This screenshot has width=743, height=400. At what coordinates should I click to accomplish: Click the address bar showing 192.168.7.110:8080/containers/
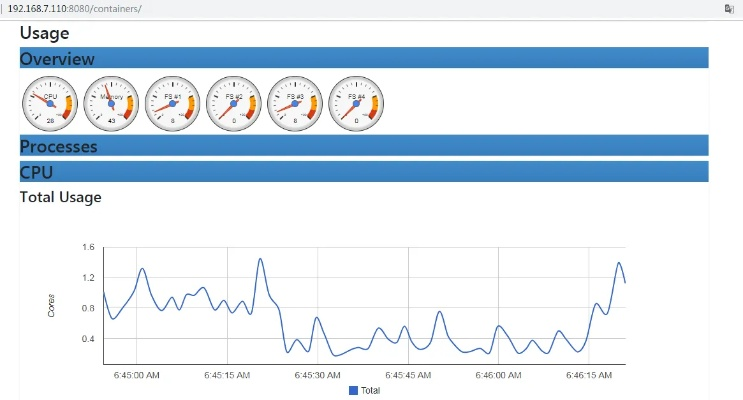click(75, 8)
